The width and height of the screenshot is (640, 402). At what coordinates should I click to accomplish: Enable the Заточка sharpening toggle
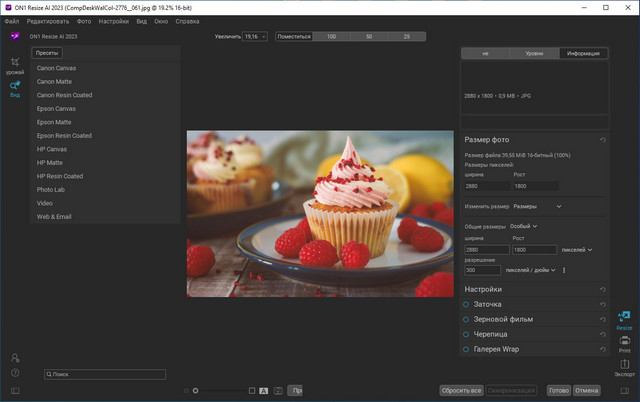pyautogui.click(x=466, y=304)
